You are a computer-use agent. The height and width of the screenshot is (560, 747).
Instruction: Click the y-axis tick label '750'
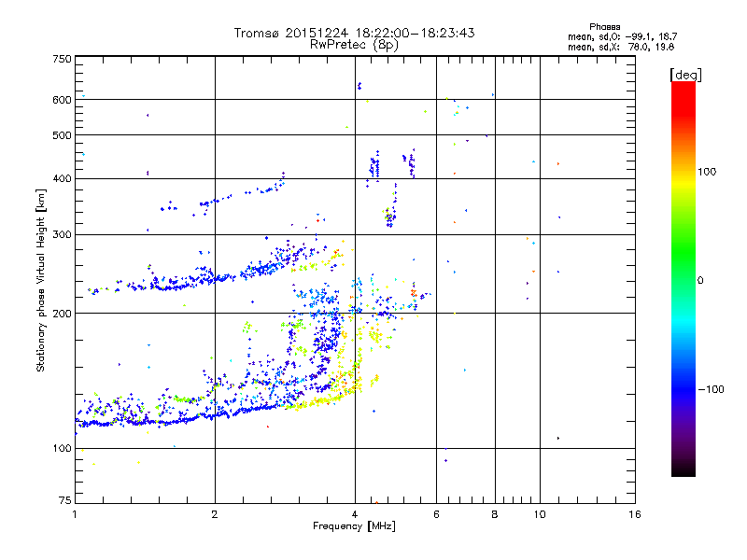(x=62, y=59)
